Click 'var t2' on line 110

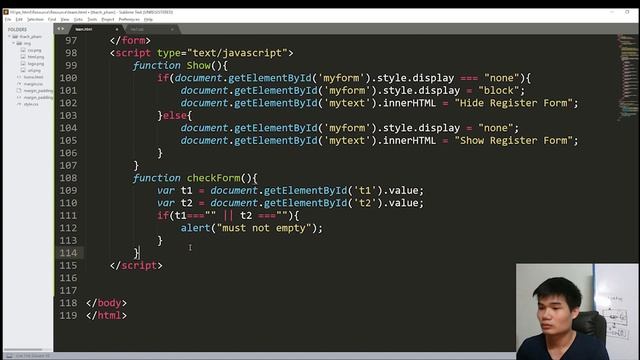174,203
